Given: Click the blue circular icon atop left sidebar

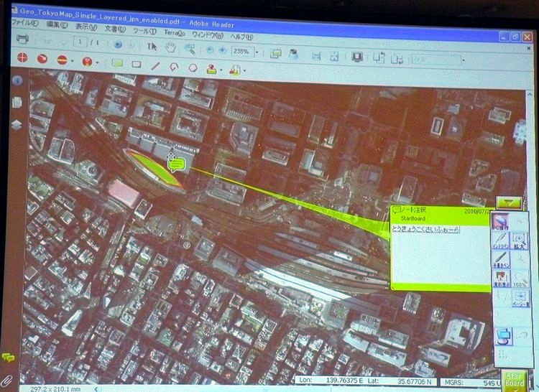Looking at the screenshot, I should coord(17,80).
